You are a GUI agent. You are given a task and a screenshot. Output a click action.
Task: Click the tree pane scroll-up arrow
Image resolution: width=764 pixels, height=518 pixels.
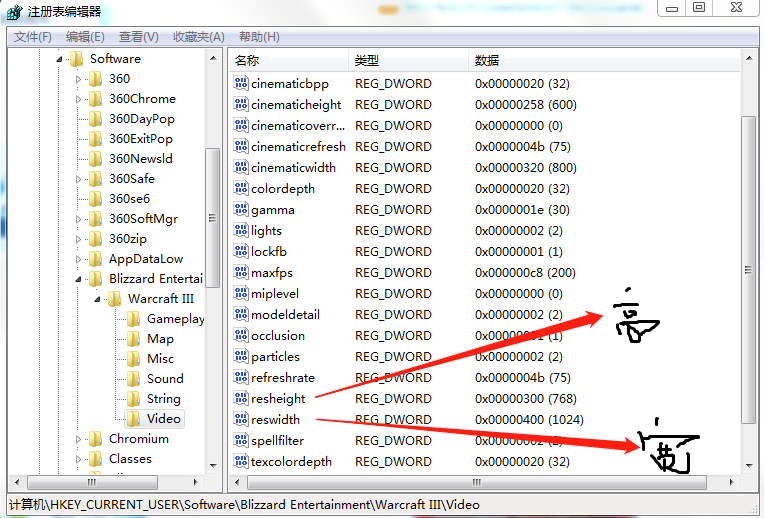pos(213,58)
